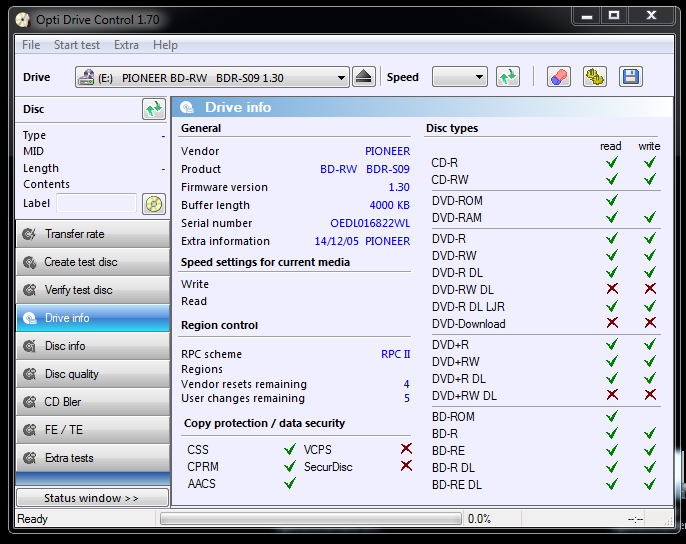Open the File menu
686x544 pixels.
[31, 45]
